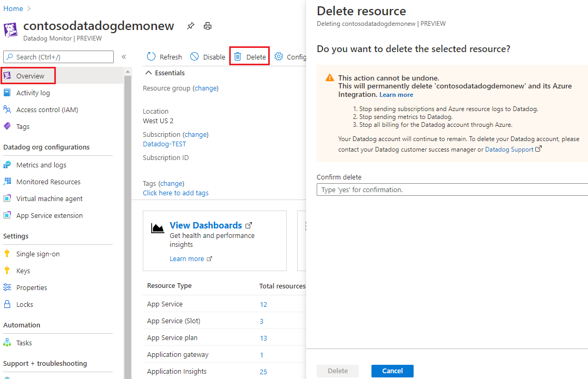The width and height of the screenshot is (588, 379).
Task: Open App Service extension page
Action: 50,216
